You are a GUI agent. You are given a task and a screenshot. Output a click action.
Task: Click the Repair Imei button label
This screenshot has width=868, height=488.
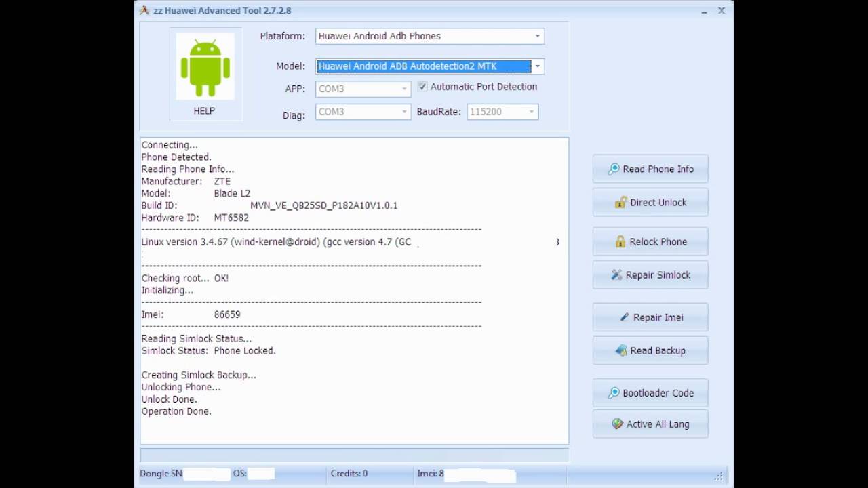click(x=658, y=317)
